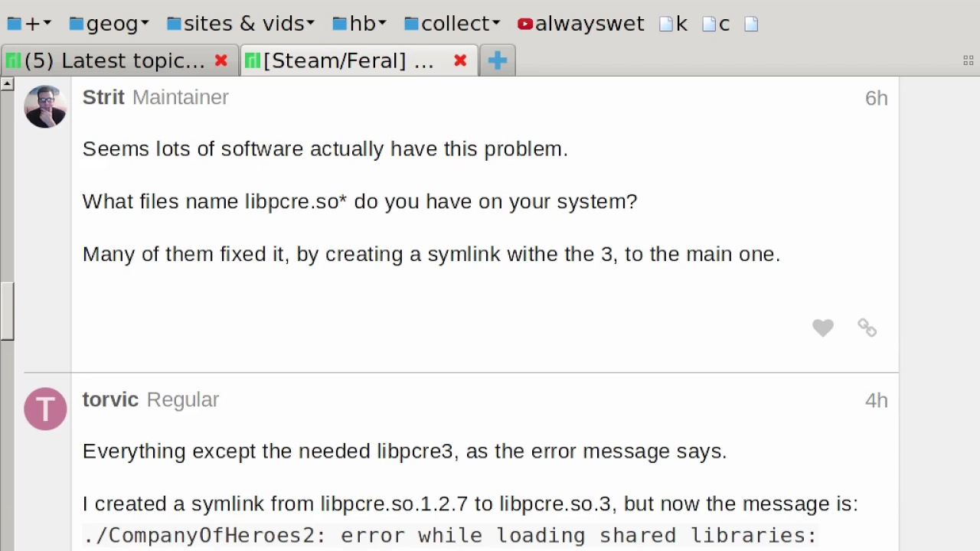Viewport: 980px width, 551px height.
Task: Open the 6h post timestamp
Action: pyautogui.click(x=876, y=98)
